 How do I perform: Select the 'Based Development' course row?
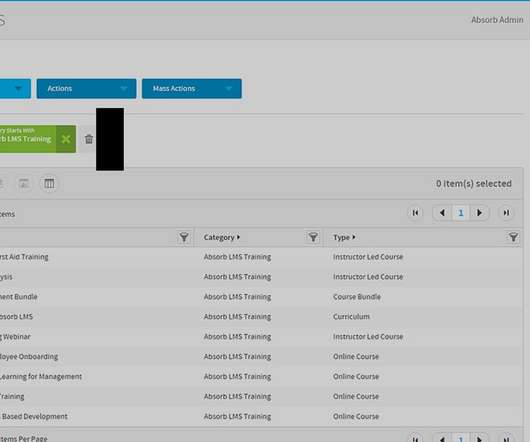pyautogui.click(x=261, y=416)
